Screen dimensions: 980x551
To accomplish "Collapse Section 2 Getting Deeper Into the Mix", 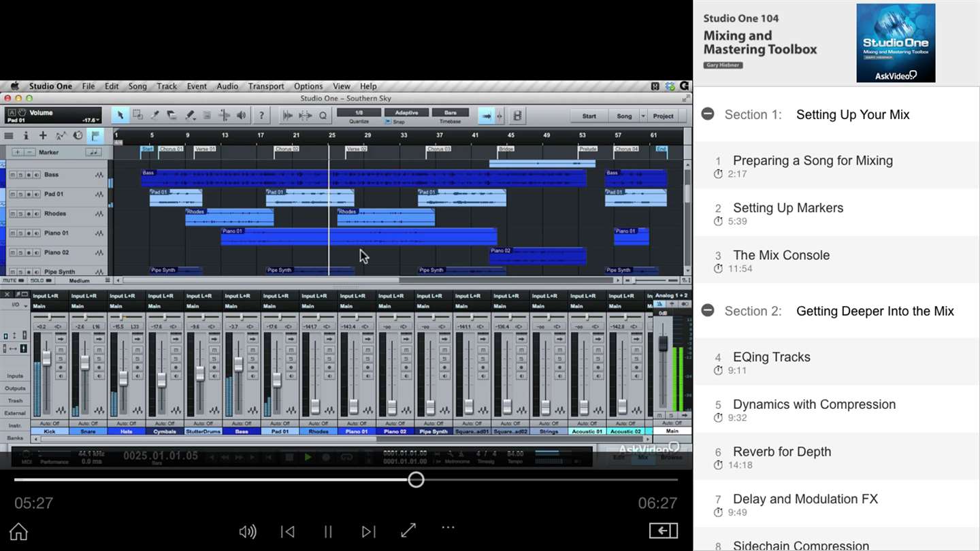I will (x=708, y=311).
